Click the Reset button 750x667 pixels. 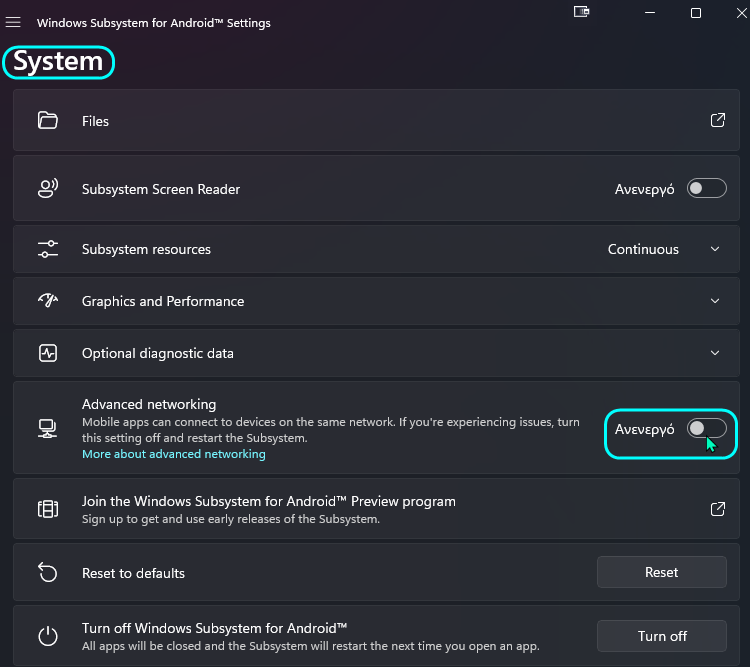(662, 572)
